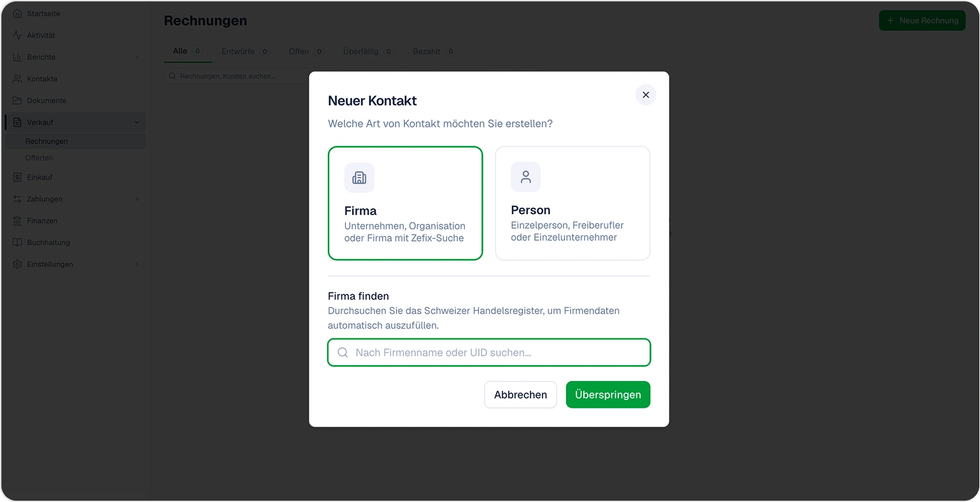This screenshot has height=502, width=980.
Task: Click the Einkauf receipt icon
Action: coord(17,177)
